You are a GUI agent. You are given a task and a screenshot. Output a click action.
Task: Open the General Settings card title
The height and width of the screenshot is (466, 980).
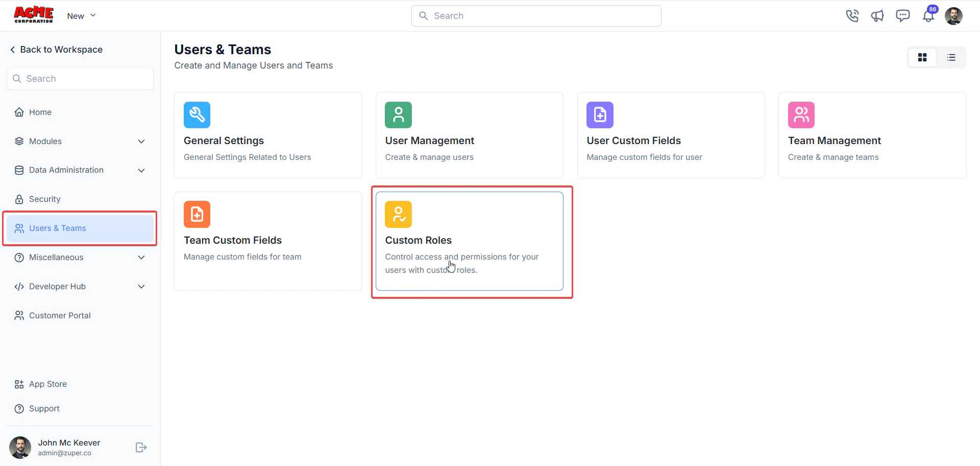pos(224,141)
